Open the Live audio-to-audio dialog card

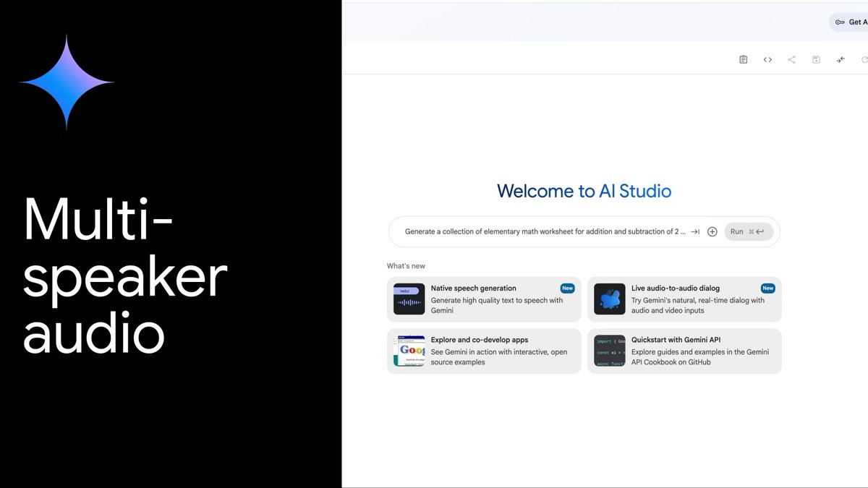[684, 299]
